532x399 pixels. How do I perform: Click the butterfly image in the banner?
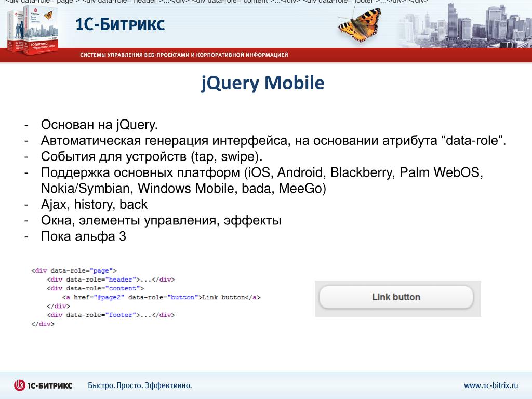pos(360,25)
